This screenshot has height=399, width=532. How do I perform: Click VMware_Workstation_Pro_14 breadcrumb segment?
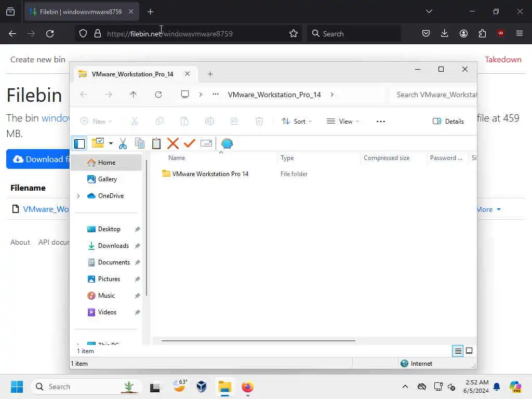(274, 95)
